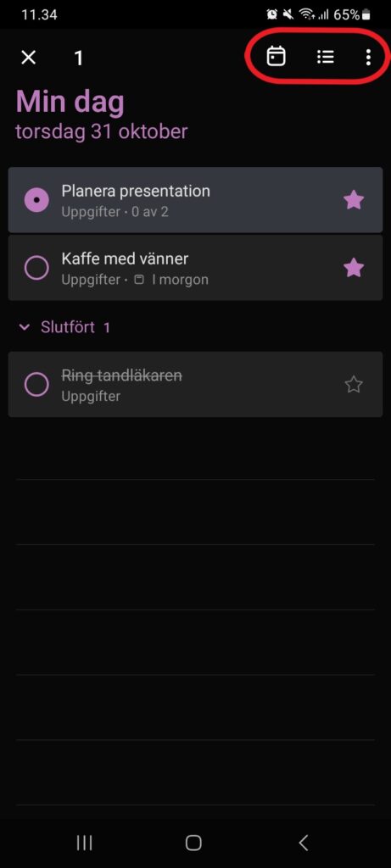Screen dimensions: 391x868
Task: Star the Ring tandläkaren task
Action: [354, 384]
